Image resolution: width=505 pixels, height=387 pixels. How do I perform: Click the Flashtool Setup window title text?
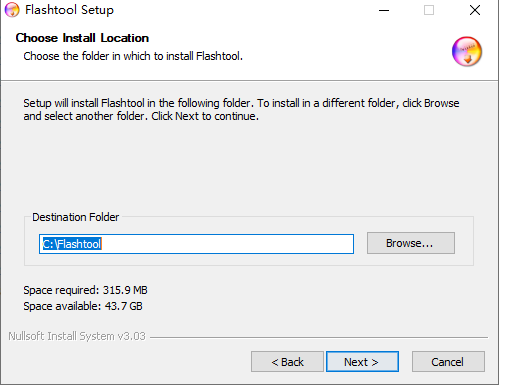[x=69, y=10]
